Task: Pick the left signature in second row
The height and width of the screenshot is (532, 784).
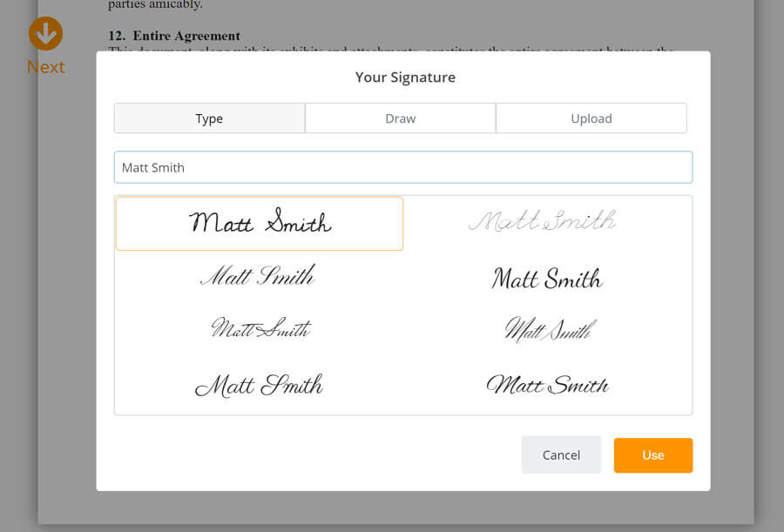Action: (x=258, y=275)
